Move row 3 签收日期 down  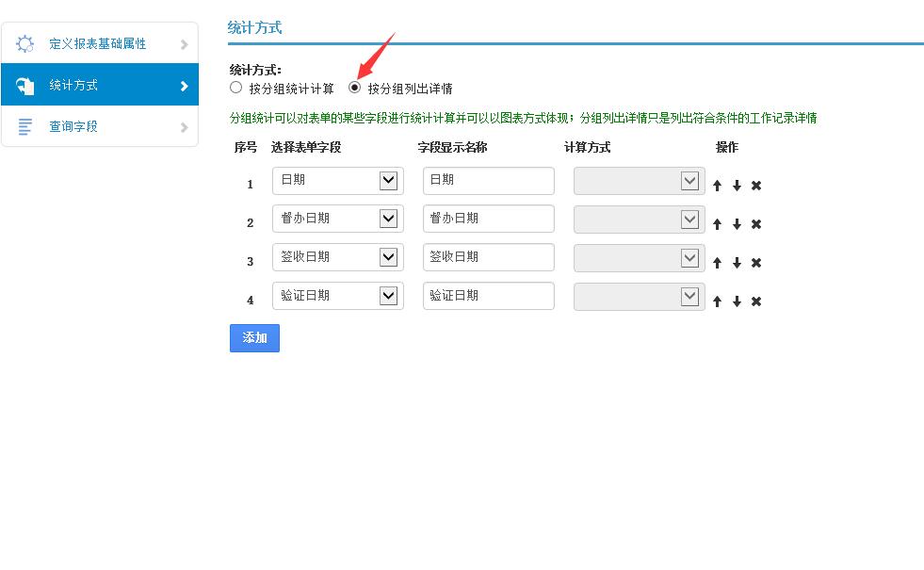pyautogui.click(x=737, y=263)
